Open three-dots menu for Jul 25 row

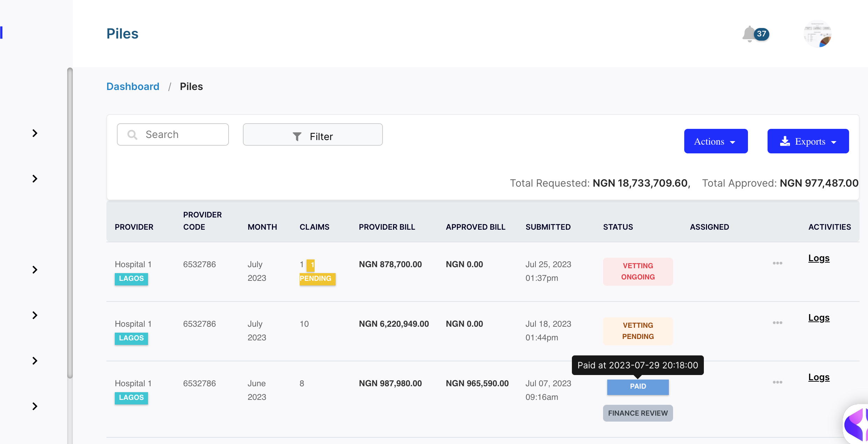777,263
